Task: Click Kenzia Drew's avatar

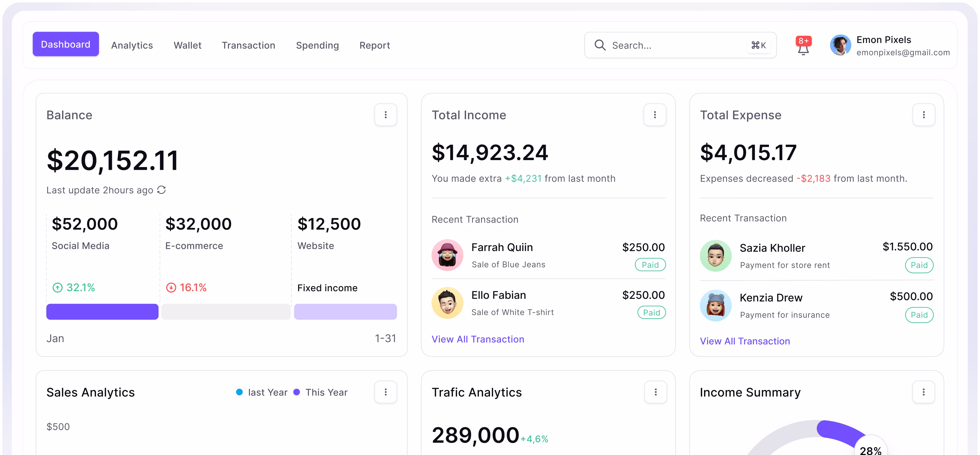Action: coord(716,305)
